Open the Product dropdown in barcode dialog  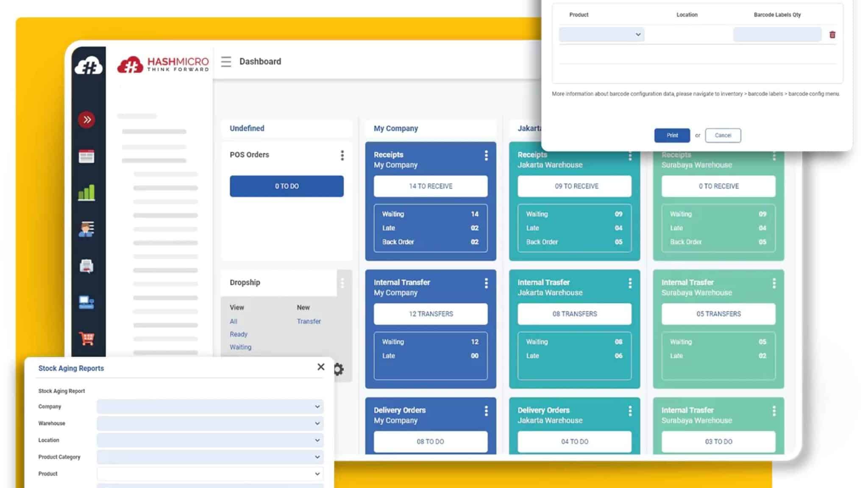602,34
